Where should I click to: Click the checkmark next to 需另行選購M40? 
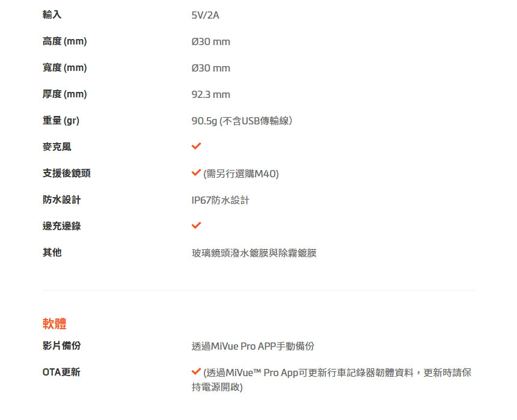(x=196, y=173)
